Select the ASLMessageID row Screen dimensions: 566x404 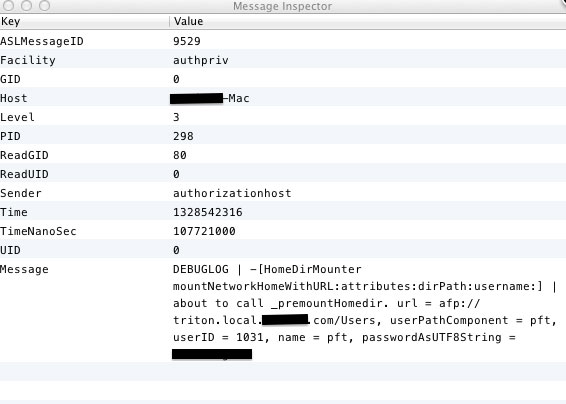[x=283, y=41]
